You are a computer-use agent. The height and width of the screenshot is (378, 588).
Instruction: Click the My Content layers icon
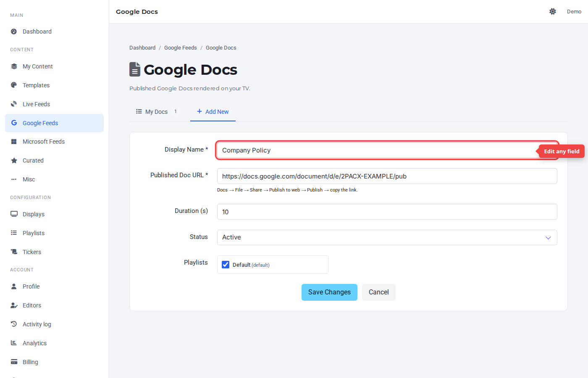(x=14, y=66)
